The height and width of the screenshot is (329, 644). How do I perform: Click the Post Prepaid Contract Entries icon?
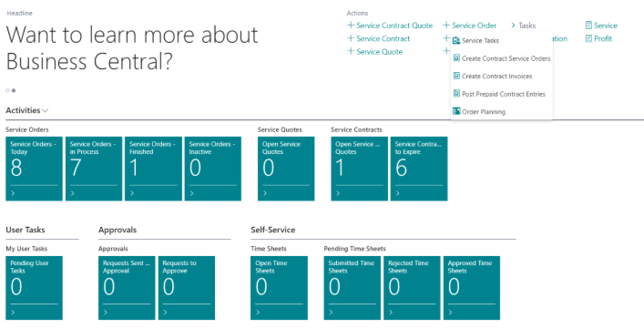(x=455, y=93)
